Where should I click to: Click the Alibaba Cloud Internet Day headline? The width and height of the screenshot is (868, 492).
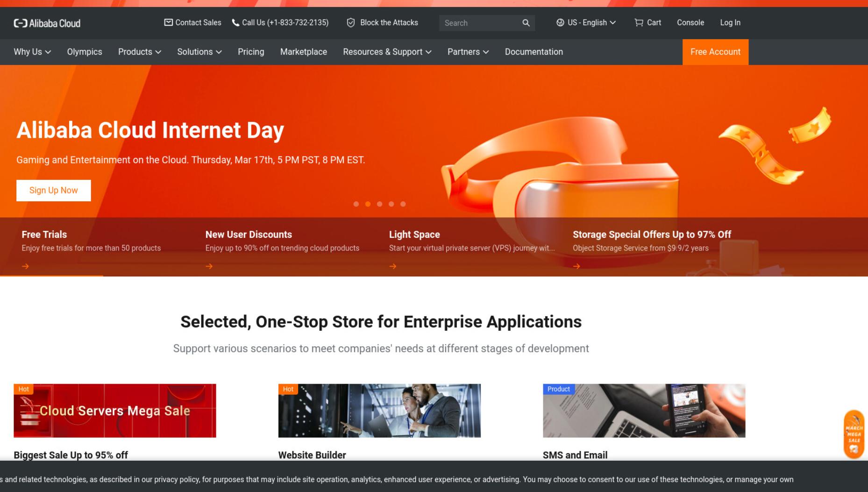click(x=150, y=130)
